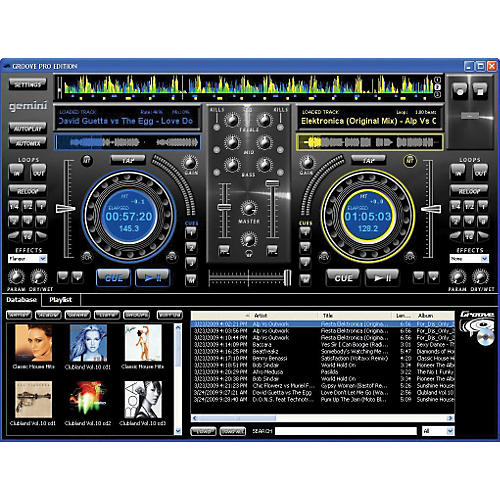Click left deck PARAM knob
Viewport: 500px width, 500px height.
pyautogui.click(x=16, y=277)
